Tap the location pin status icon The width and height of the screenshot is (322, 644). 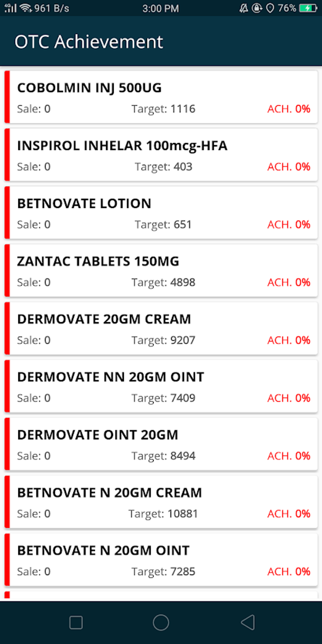coord(270,8)
